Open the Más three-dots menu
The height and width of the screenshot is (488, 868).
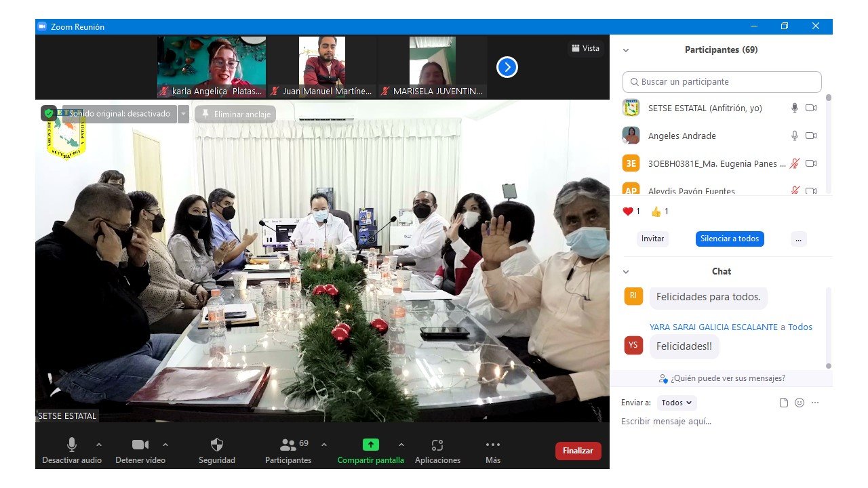click(x=493, y=445)
